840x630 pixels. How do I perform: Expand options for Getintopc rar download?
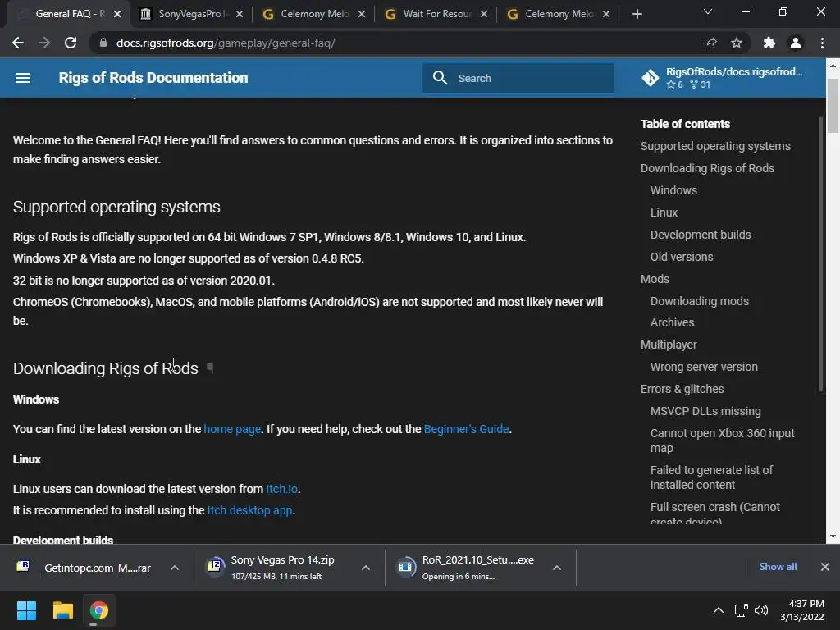(175, 568)
